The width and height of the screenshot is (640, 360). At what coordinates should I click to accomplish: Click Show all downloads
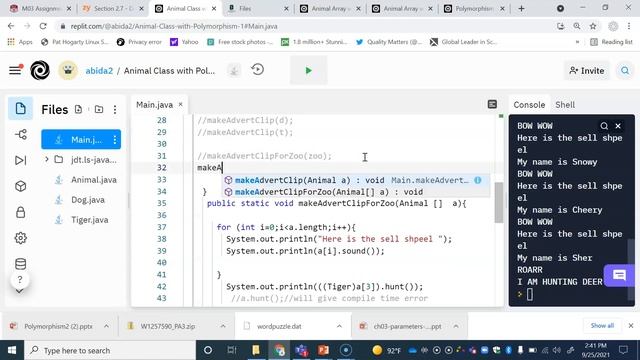[602, 326]
